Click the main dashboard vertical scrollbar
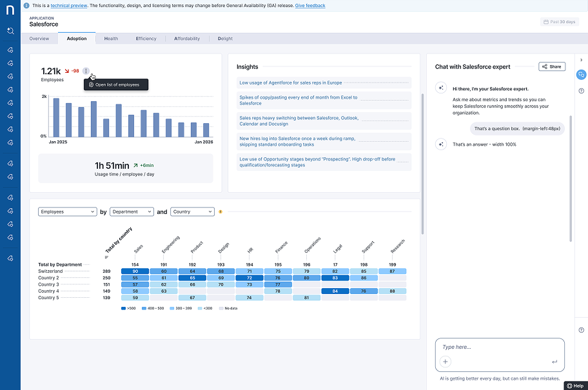Viewport: 588px width, 390px height. tap(422, 164)
